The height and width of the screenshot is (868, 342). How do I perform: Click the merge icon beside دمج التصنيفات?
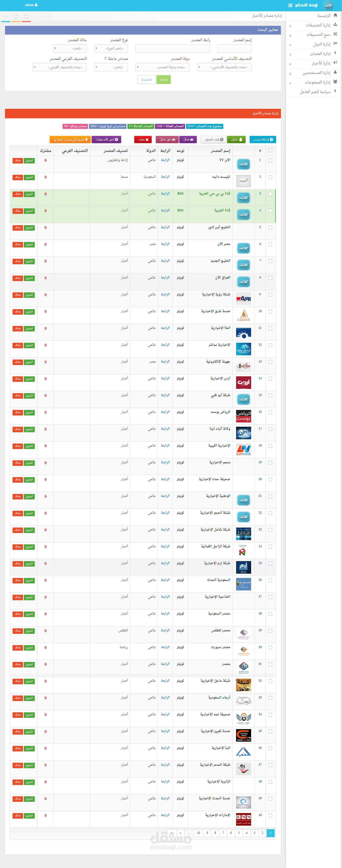pos(335,34)
